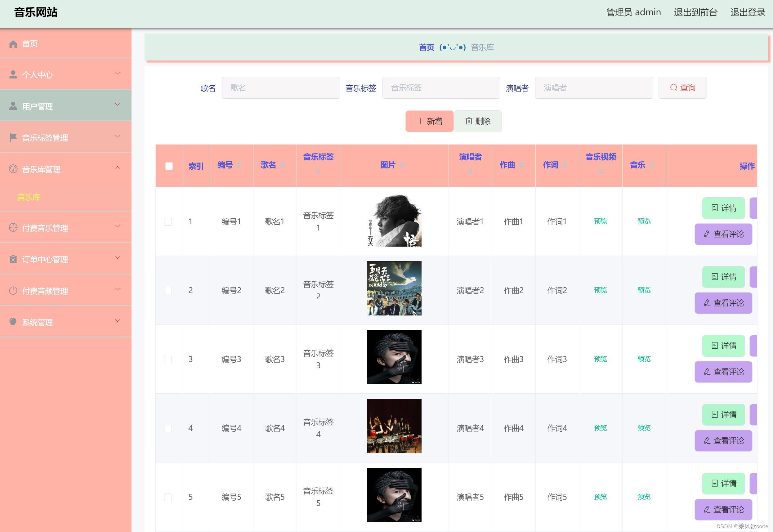The height and width of the screenshot is (532, 773).
Task: Click the power icon beside 付费音频管理
Action: [13, 291]
